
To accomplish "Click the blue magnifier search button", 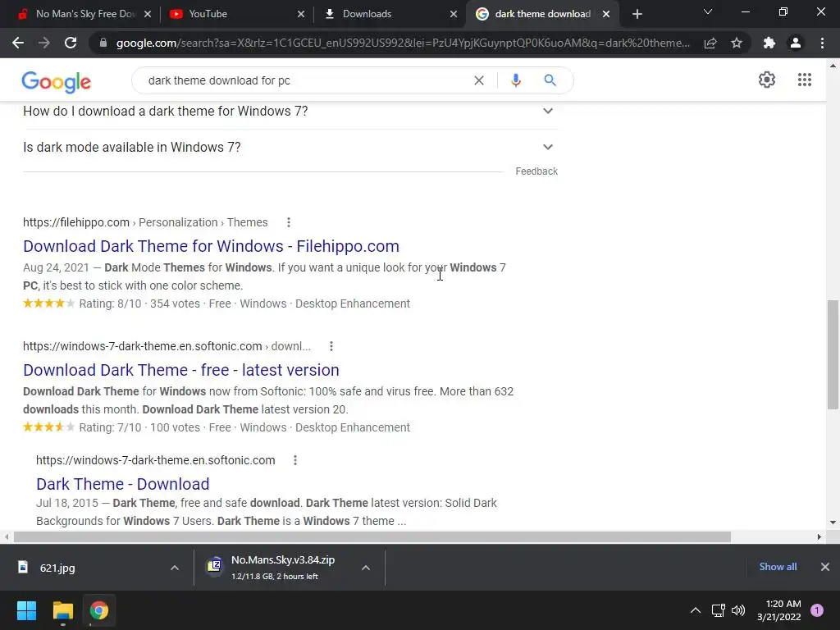I will point(550,80).
